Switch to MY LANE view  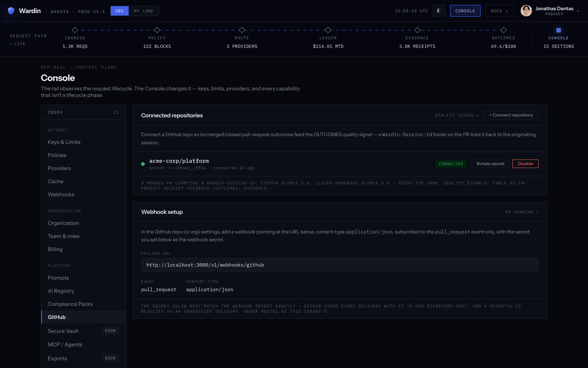[144, 11]
